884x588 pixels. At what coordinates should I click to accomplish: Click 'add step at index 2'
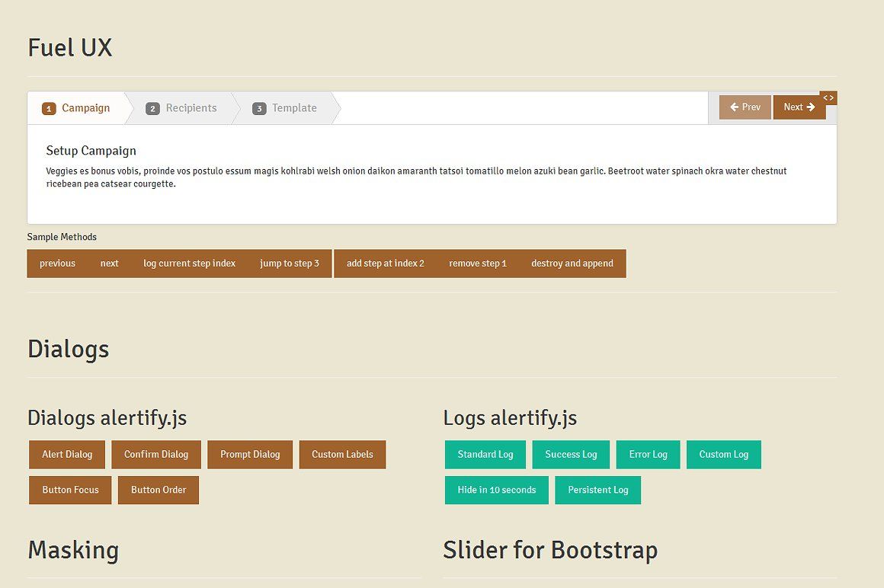click(385, 264)
